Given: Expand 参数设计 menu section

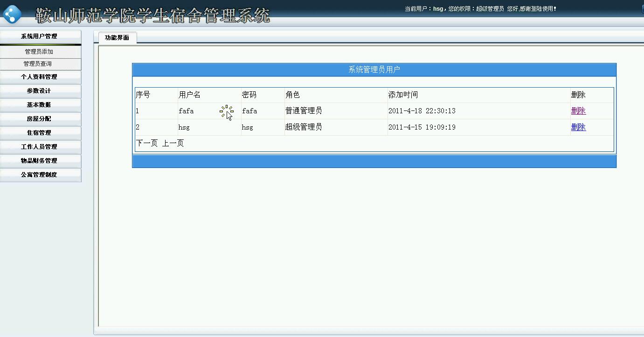Looking at the screenshot, I should (40, 91).
